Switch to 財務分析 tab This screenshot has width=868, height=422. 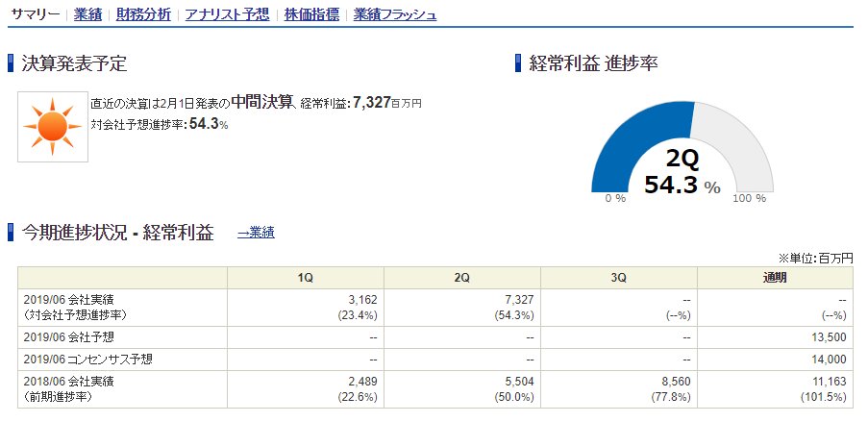tap(144, 15)
